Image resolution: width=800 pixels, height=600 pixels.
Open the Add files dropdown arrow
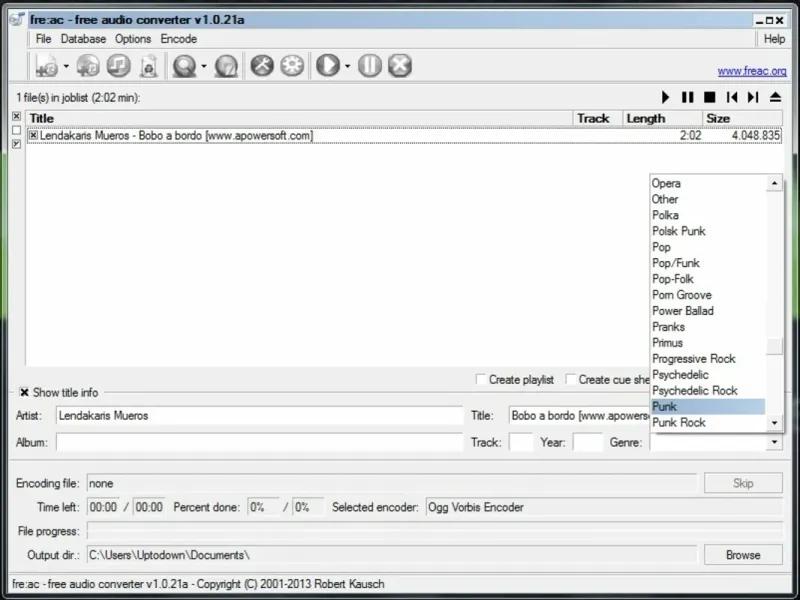click(66, 66)
